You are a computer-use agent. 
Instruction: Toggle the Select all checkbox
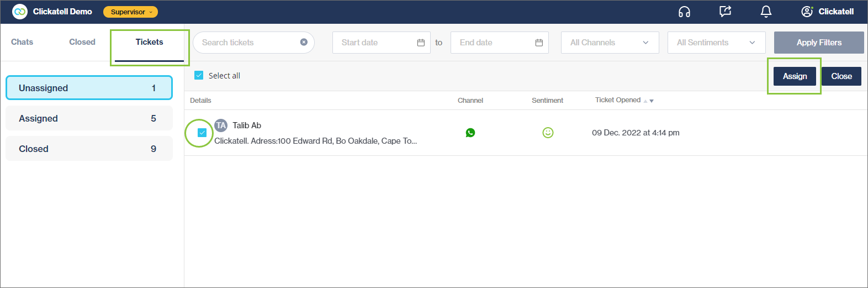199,76
